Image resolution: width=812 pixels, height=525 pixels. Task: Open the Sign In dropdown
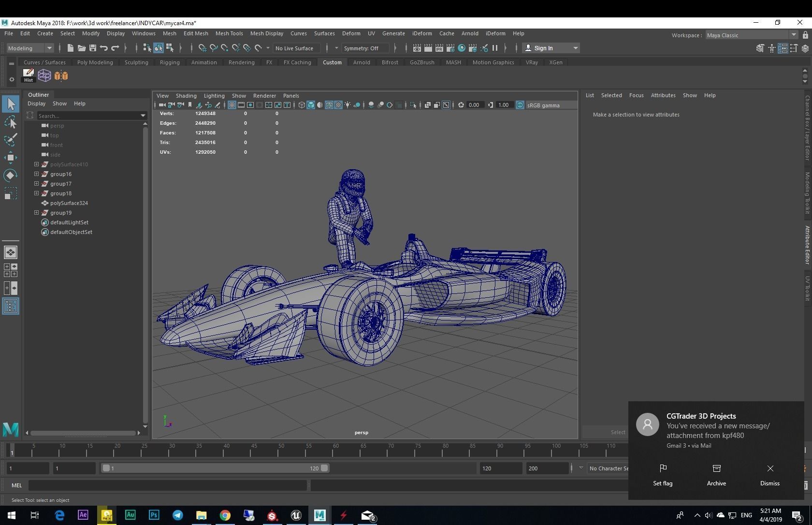pos(551,48)
